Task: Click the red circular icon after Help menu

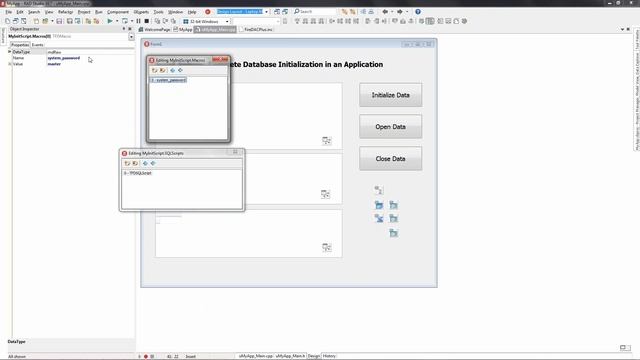Action: [207, 12]
